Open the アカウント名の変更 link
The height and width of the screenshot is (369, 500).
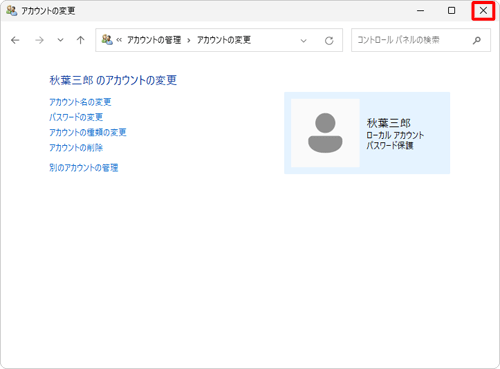80,102
